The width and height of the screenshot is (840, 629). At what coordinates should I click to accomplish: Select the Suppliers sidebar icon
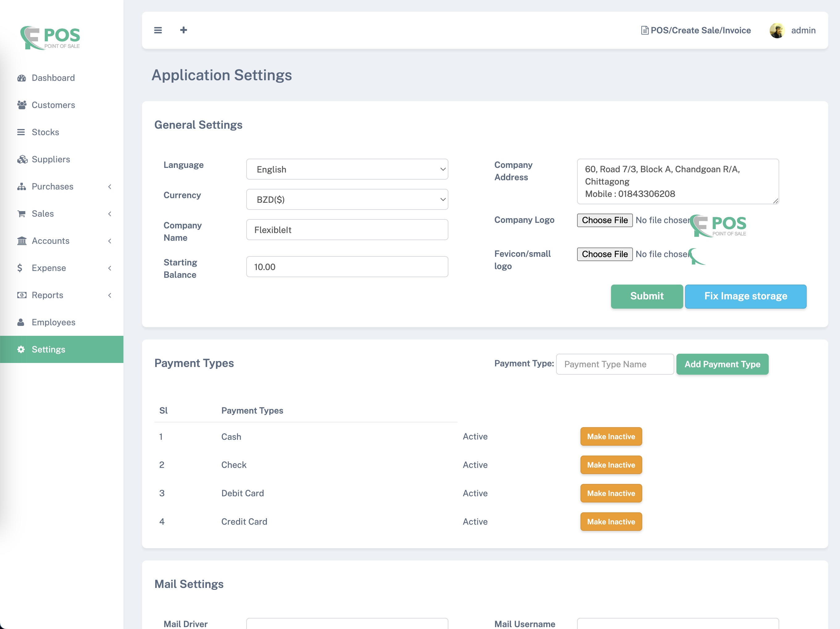[x=22, y=159]
